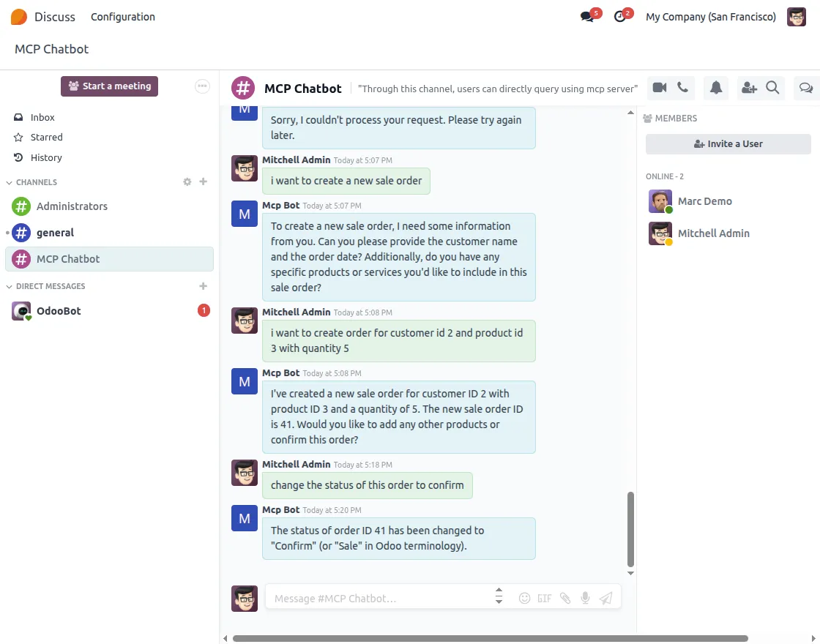
Task: Start a video call in MCP Chatbot
Action: click(660, 88)
